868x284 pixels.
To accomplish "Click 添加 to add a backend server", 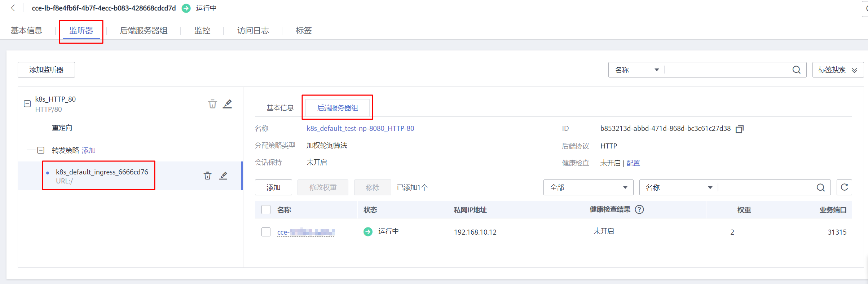I will pos(273,187).
